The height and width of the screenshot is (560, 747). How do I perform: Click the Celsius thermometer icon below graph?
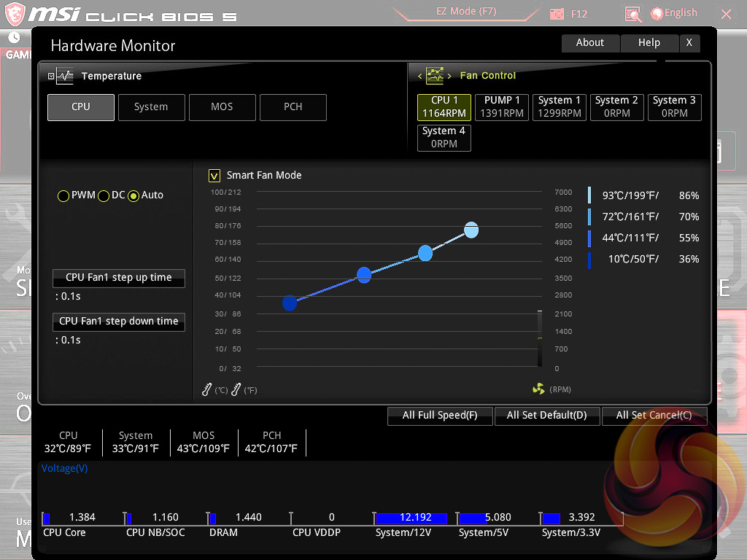[x=207, y=390]
